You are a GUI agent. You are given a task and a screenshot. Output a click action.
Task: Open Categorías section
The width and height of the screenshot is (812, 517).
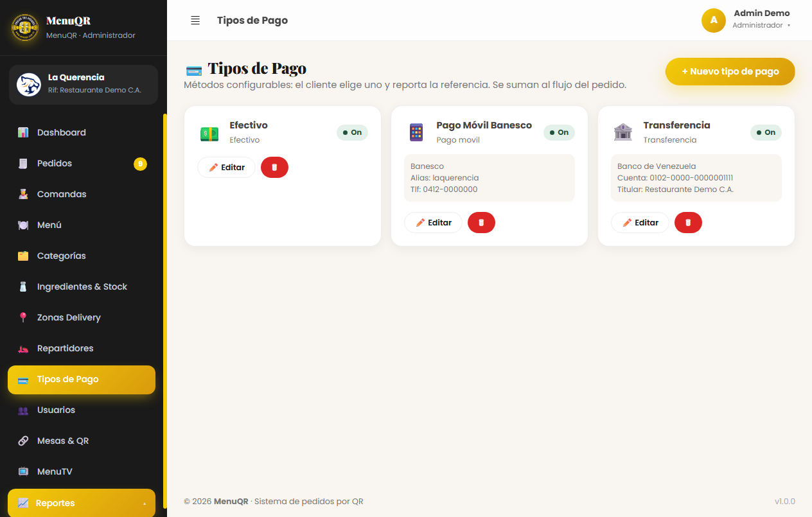(82, 256)
